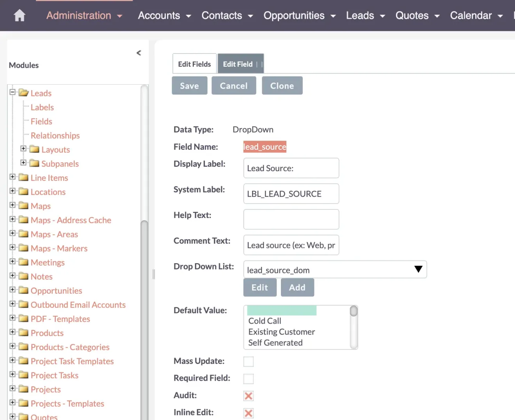The width and height of the screenshot is (515, 420).
Task: Expand the Layouts tree node
Action: [x=23, y=149]
